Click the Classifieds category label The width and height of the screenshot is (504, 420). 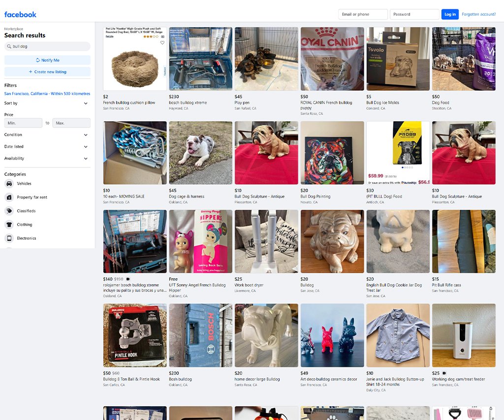click(x=26, y=211)
